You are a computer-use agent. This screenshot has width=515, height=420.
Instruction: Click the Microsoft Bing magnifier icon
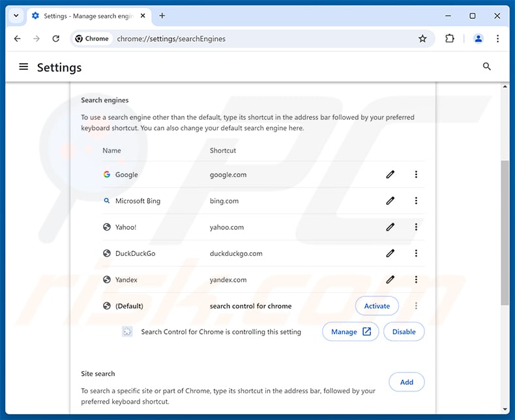pos(107,201)
